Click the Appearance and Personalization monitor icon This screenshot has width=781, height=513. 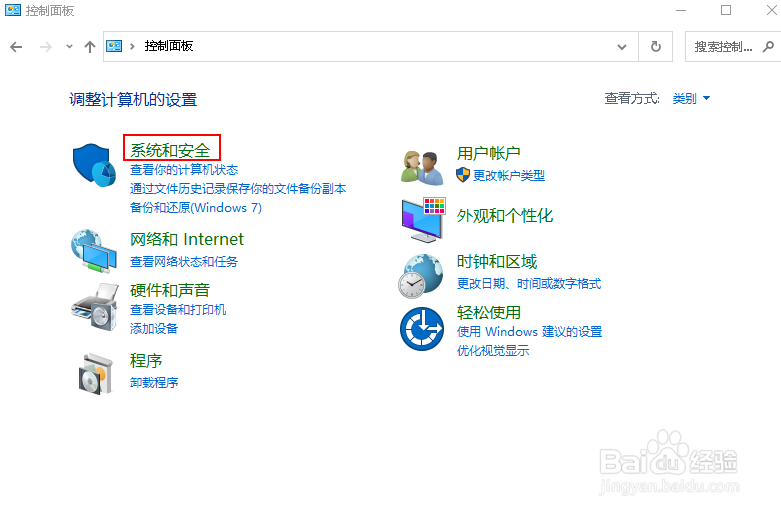[422, 219]
